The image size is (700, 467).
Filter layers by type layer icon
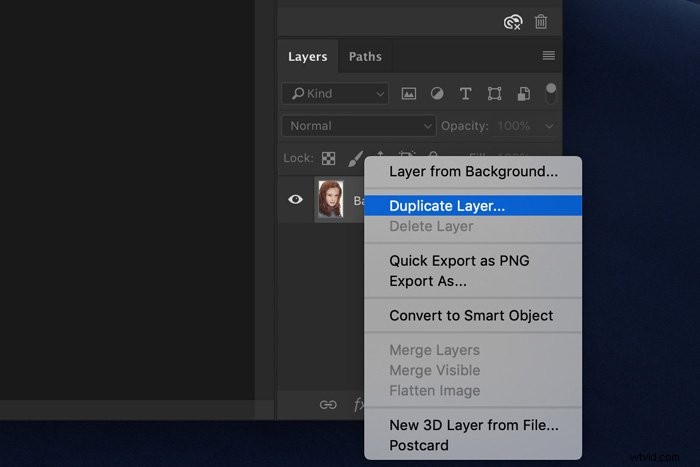click(x=465, y=93)
